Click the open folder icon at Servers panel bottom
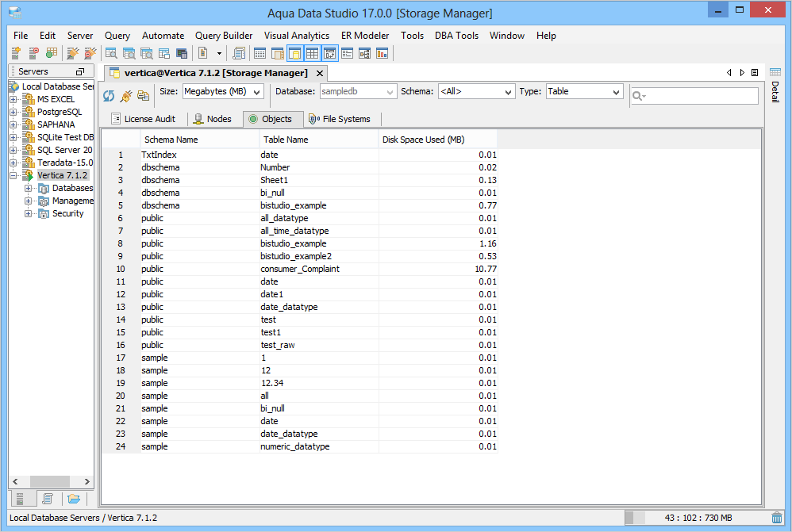The image size is (792, 532). (74, 499)
